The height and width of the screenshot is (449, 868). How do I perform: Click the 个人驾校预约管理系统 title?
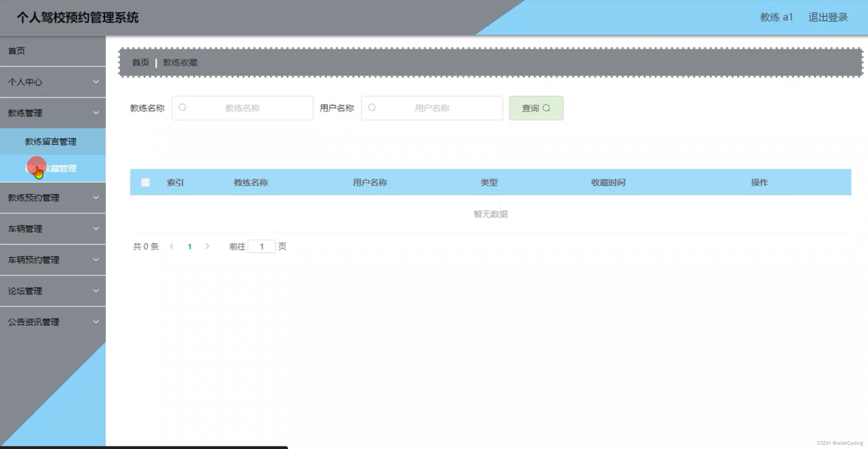click(78, 17)
